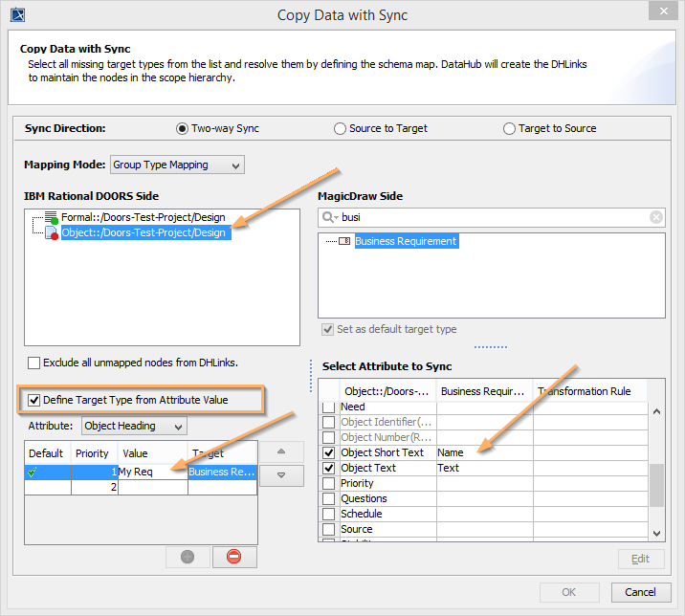The height and width of the screenshot is (616, 685).
Task: Open the Mapping Mode dropdown
Action: (177, 165)
